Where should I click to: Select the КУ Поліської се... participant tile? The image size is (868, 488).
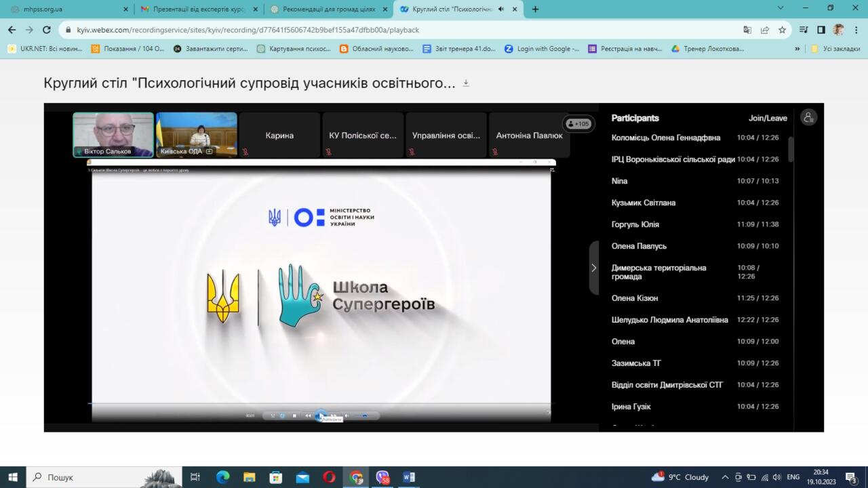[x=363, y=135]
